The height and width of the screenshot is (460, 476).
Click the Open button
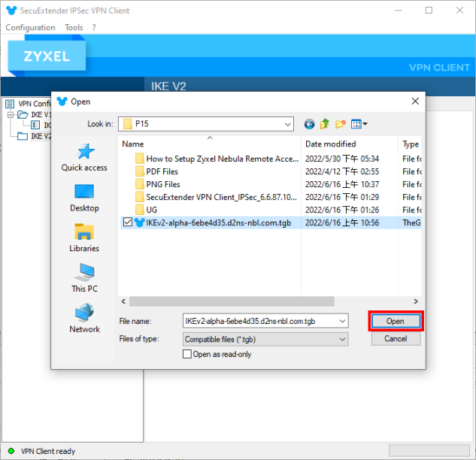[396, 321]
